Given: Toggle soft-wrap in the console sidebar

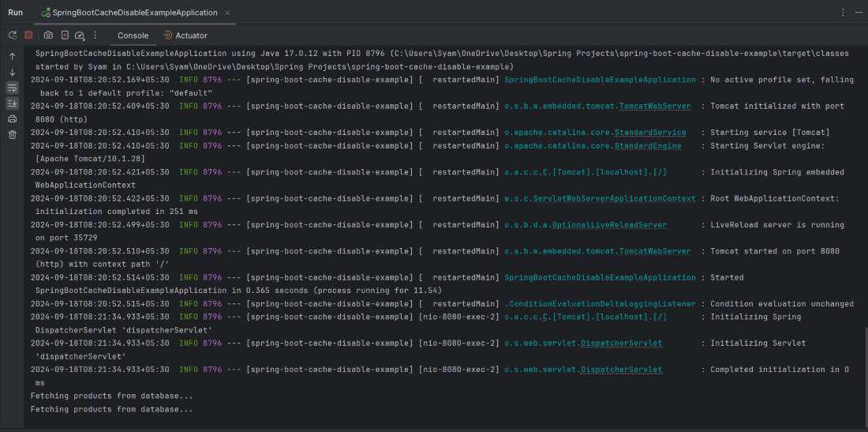Looking at the screenshot, I should point(13,88).
